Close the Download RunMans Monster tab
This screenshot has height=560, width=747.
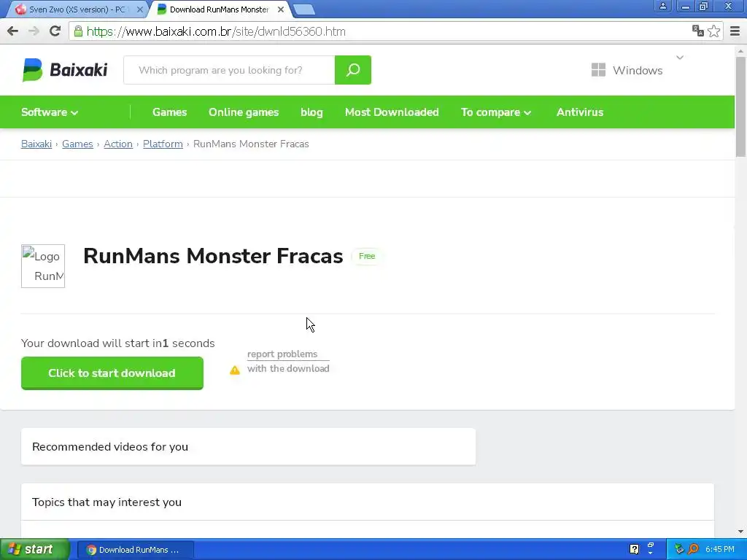tap(281, 9)
